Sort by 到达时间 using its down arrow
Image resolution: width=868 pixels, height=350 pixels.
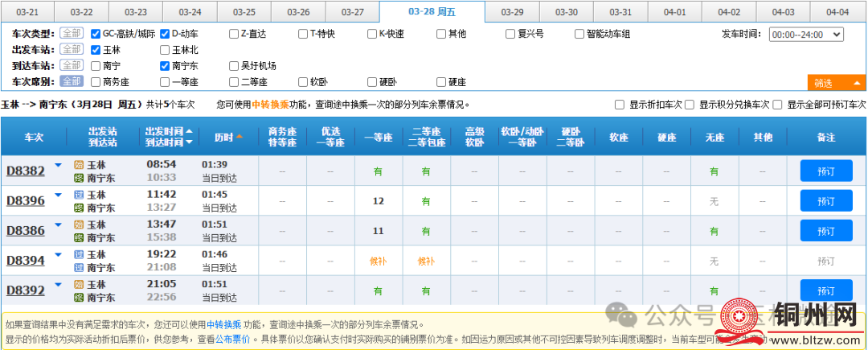pos(190,142)
